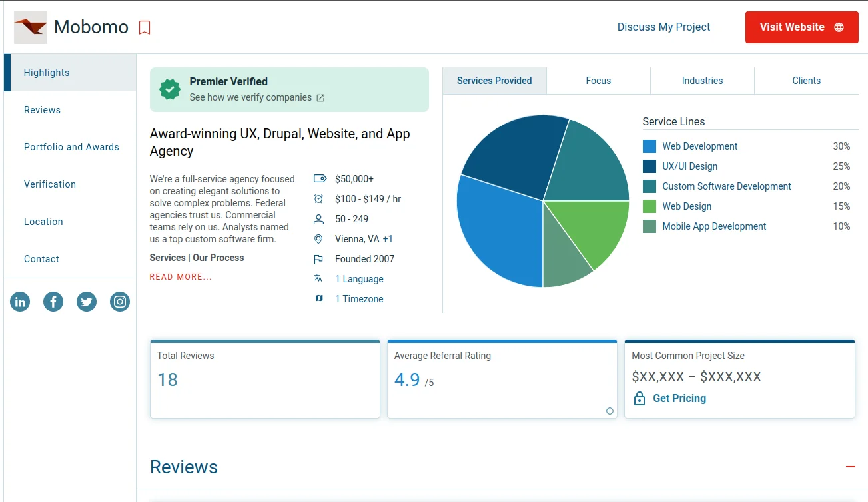Jump to Location in the sidebar
Image resolution: width=868 pixels, height=502 pixels.
pyautogui.click(x=70, y=222)
